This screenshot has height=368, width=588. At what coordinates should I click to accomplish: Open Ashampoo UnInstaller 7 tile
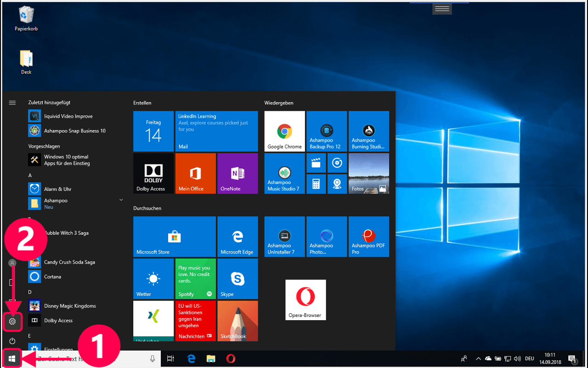coord(284,236)
